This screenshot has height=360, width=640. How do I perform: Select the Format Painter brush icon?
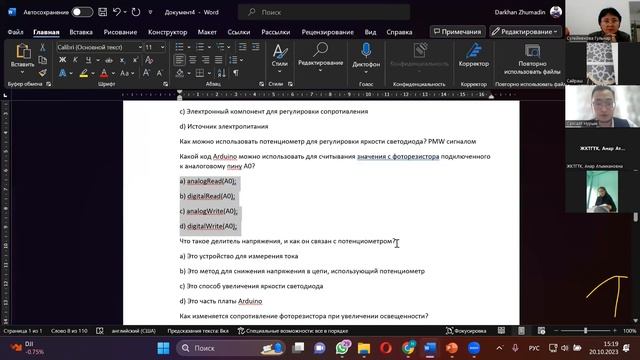point(42,73)
